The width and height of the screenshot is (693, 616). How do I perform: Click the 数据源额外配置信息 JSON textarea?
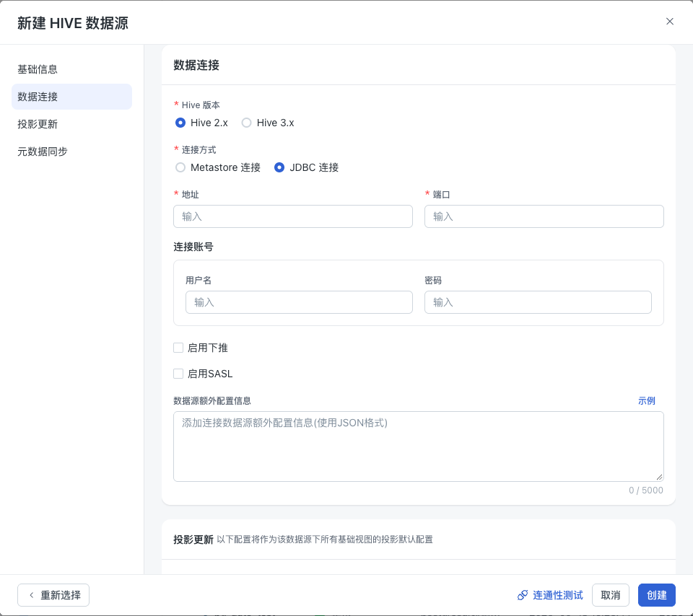coord(419,446)
